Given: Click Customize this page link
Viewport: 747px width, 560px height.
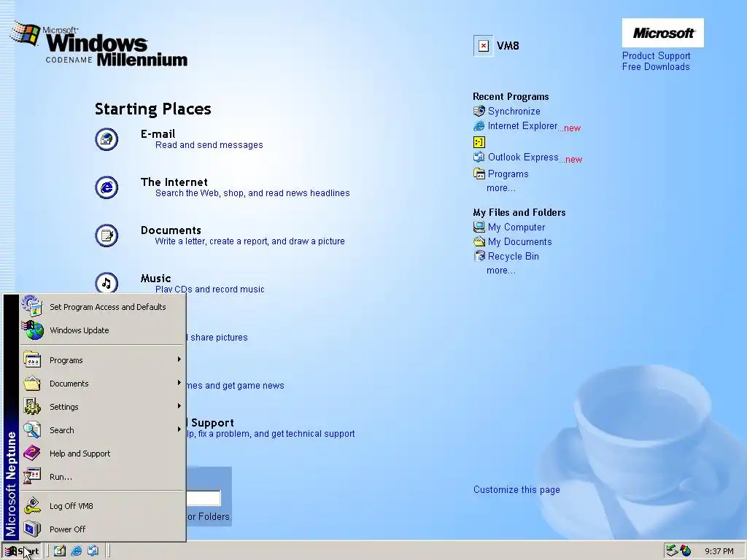Looking at the screenshot, I should click(516, 489).
